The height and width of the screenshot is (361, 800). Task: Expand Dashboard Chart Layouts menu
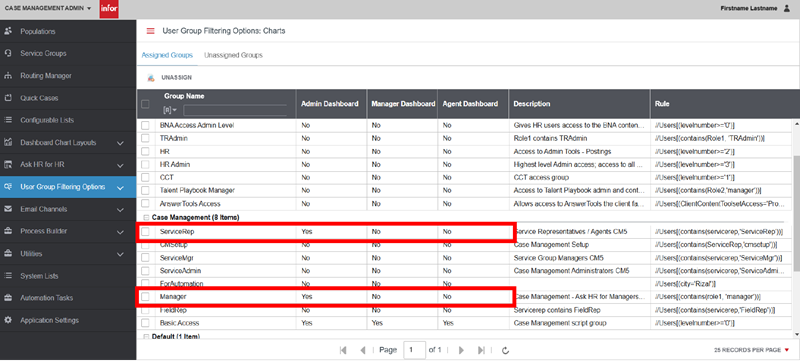pyautogui.click(x=120, y=143)
